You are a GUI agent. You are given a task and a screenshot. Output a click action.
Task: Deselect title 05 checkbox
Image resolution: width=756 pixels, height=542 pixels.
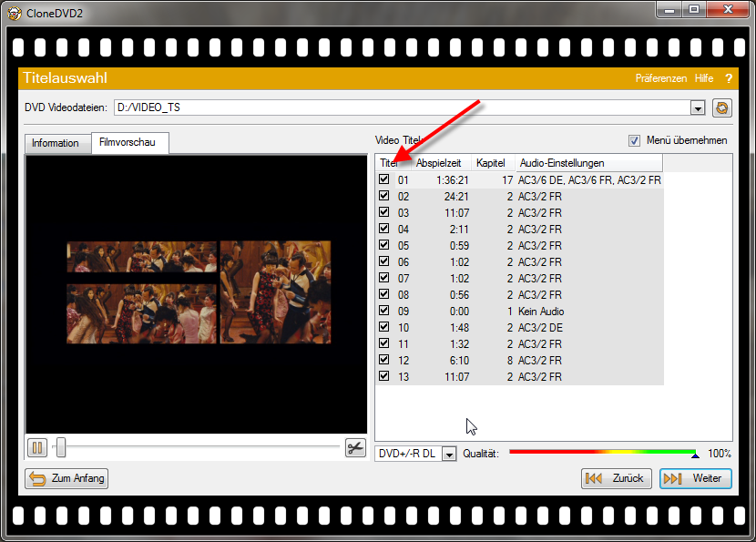(x=383, y=245)
